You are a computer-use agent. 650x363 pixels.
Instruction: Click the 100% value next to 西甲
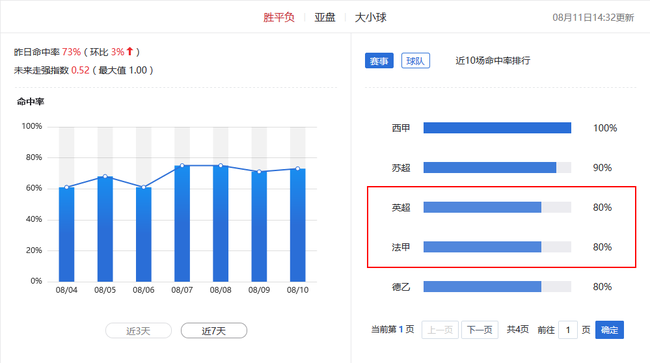[x=605, y=128]
